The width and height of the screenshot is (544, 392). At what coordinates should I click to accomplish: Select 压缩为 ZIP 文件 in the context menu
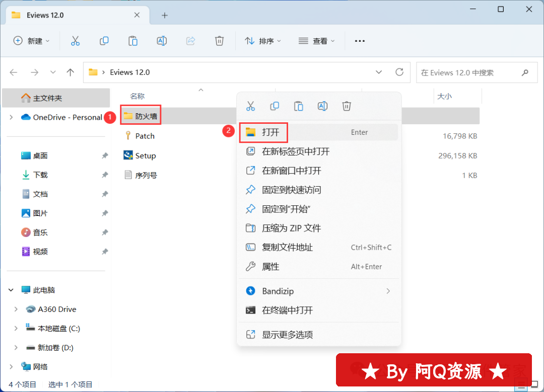291,228
